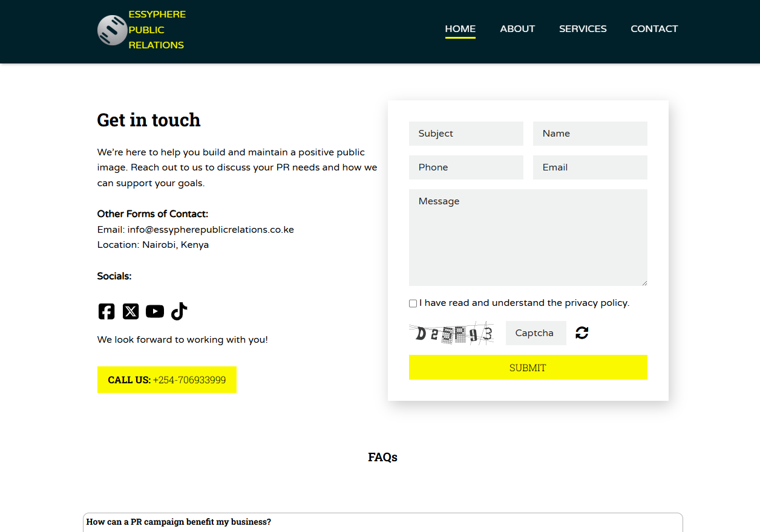Focus the Subject input field
The height and width of the screenshot is (532, 760).
click(x=466, y=134)
